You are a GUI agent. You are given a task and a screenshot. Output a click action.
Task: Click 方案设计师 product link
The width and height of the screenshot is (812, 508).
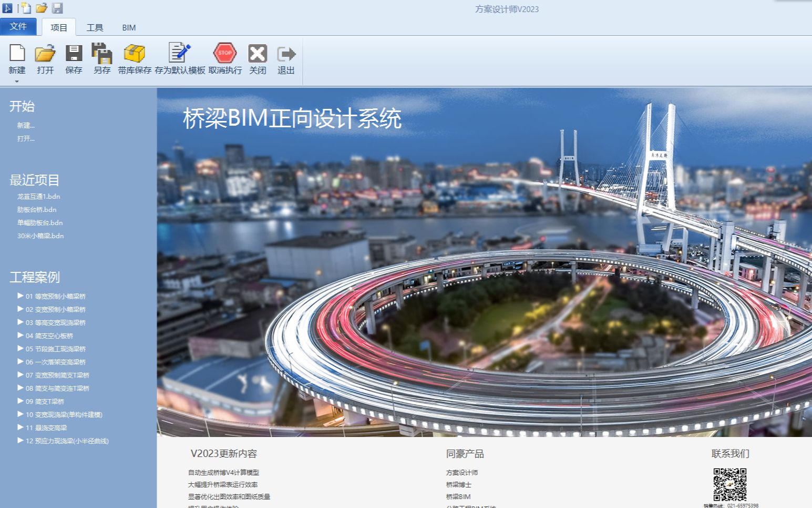coord(462,472)
